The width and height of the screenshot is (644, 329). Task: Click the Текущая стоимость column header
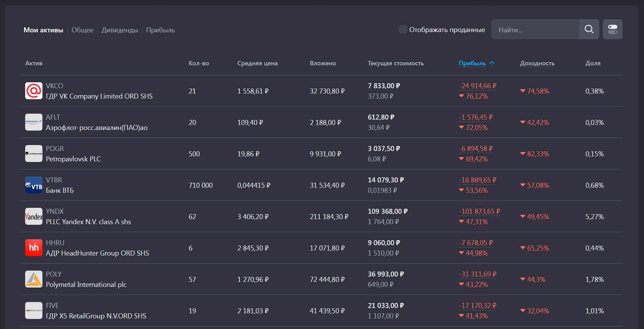pos(396,63)
